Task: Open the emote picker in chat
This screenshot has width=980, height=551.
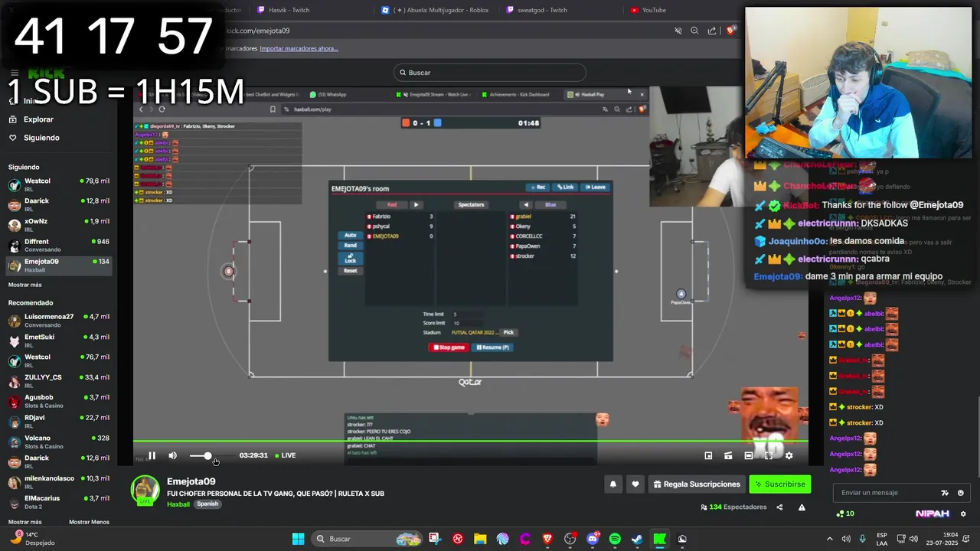Action: click(961, 493)
